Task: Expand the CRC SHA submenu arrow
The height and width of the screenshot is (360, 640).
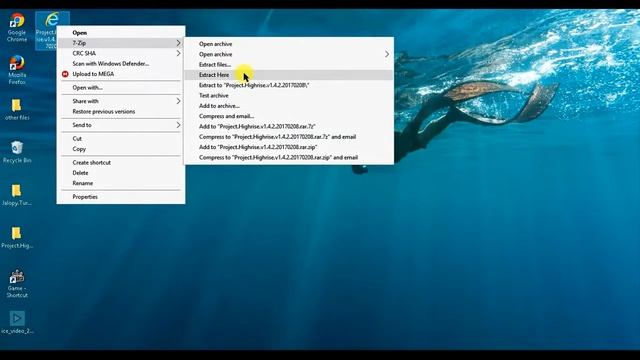Action: click(178, 53)
